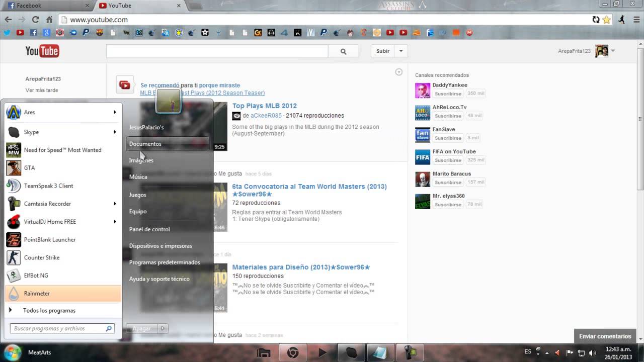Start the TeamSpeak 3 Client icon
The width and height of the screenshot is (644, 362).
[14, 186]
